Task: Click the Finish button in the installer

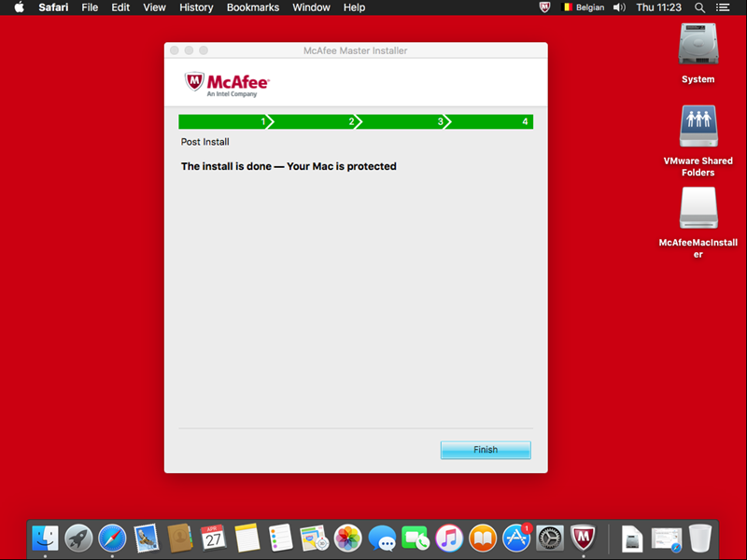Action: click(x=486, y=450)
